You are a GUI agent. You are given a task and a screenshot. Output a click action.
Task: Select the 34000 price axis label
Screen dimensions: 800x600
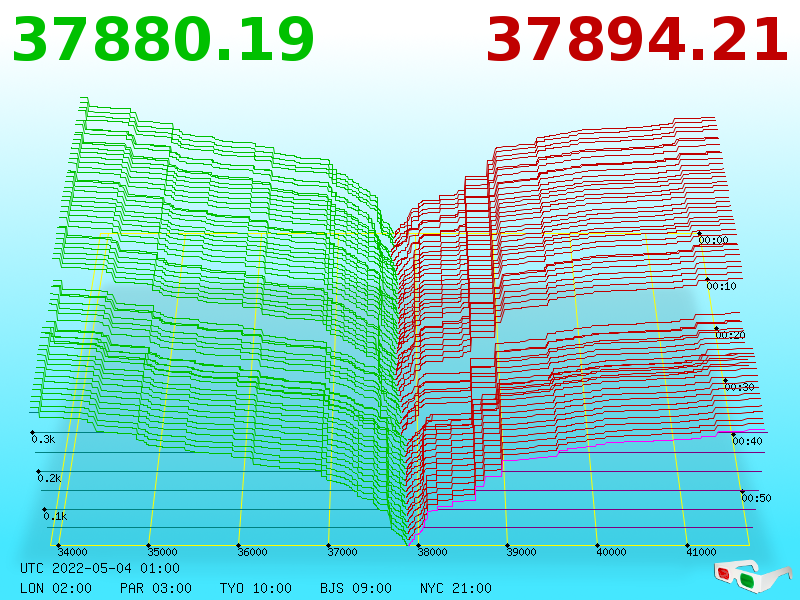pos(72,552)
